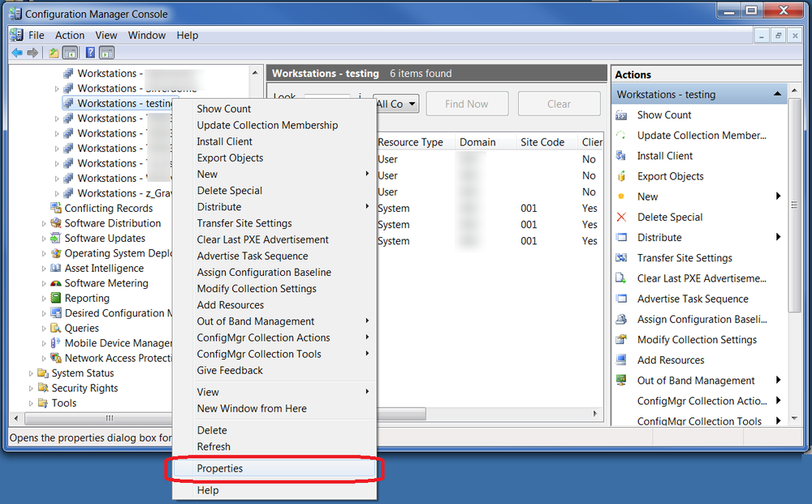Click the back navigation arrow
The height and width of the screenshot is (504, 812).
point(17,52)
